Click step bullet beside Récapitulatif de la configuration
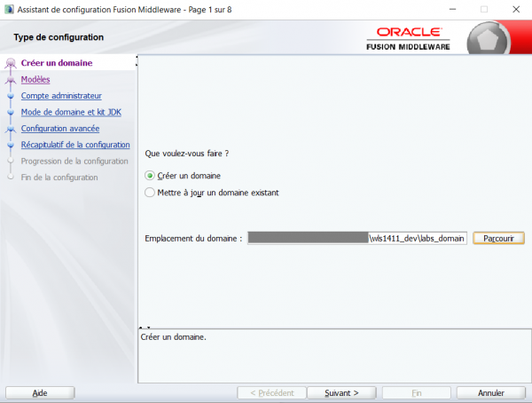Viewport: 532px width, 403px height. (11, 145)
